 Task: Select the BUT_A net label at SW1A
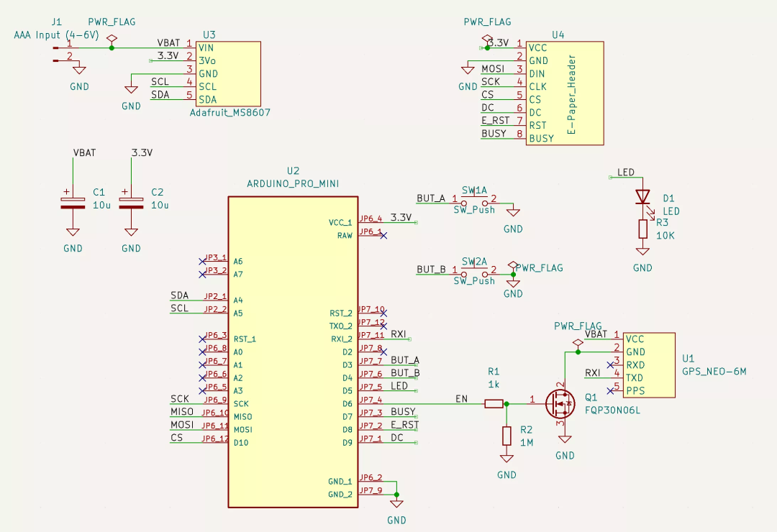click(431, 198)
